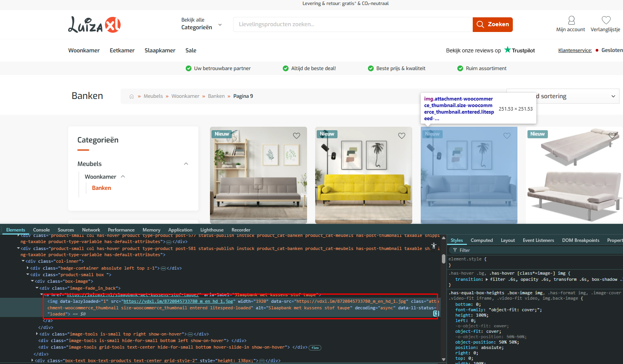
Task: Collapse the box-image div node
Action: [32, 282]
